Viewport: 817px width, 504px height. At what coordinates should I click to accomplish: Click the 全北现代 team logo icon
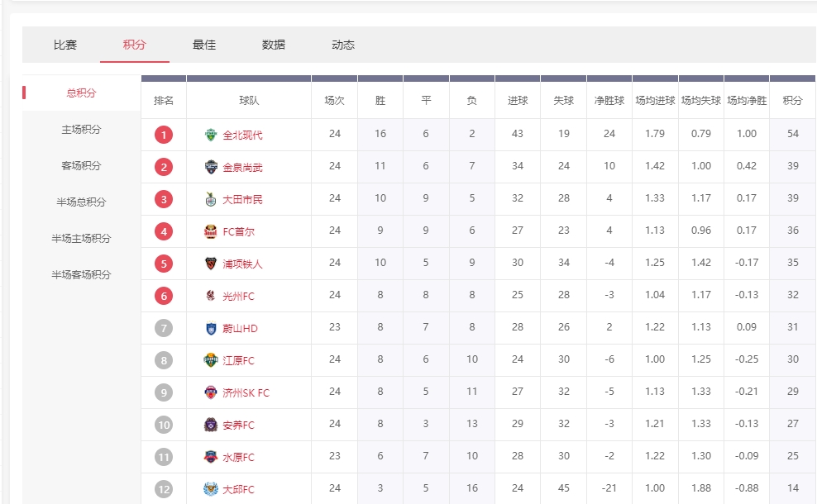[x=211, y=135]
